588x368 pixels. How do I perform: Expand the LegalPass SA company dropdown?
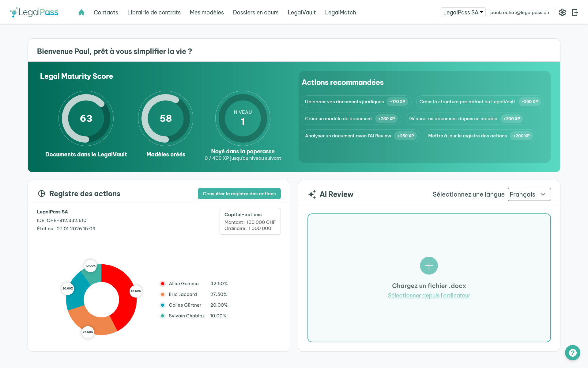[x=463, y=12]
